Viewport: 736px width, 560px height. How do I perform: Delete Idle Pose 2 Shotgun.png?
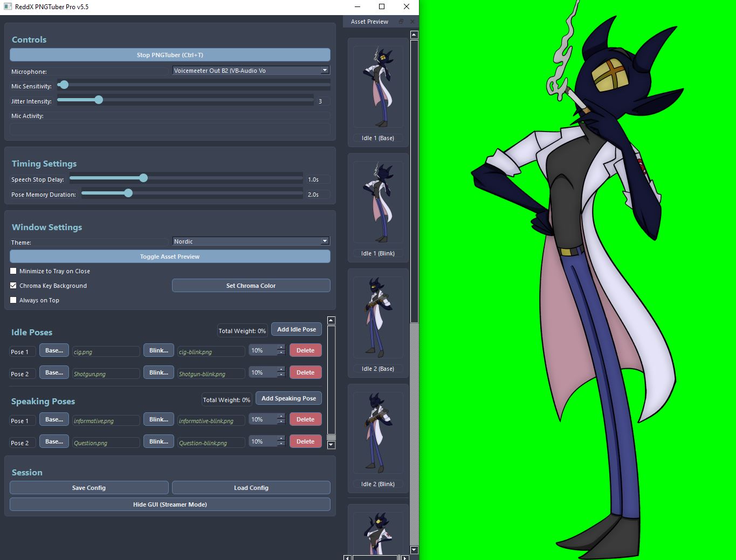point(305,372)
